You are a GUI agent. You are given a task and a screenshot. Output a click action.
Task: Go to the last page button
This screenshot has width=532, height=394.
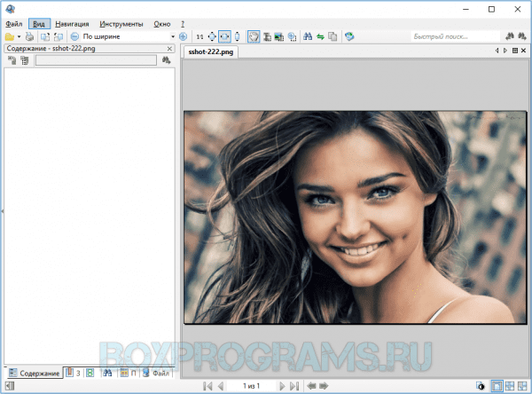pyautogui.click(x=294, y=386)
